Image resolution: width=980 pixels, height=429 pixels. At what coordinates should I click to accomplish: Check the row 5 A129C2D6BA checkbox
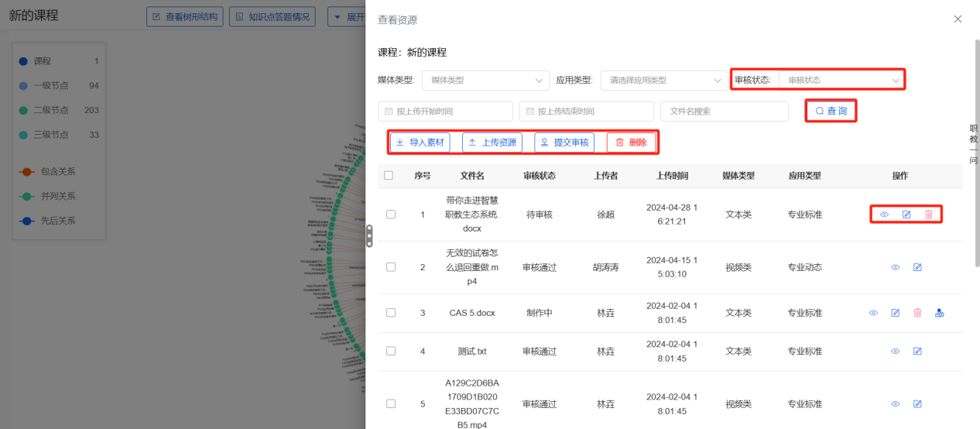tap(391, 403)
